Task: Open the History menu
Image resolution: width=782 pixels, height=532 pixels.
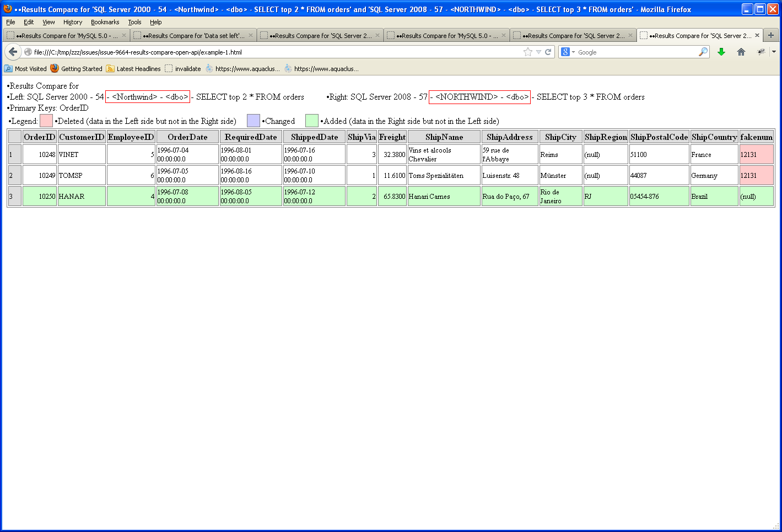Action: [x=73, y=22]
